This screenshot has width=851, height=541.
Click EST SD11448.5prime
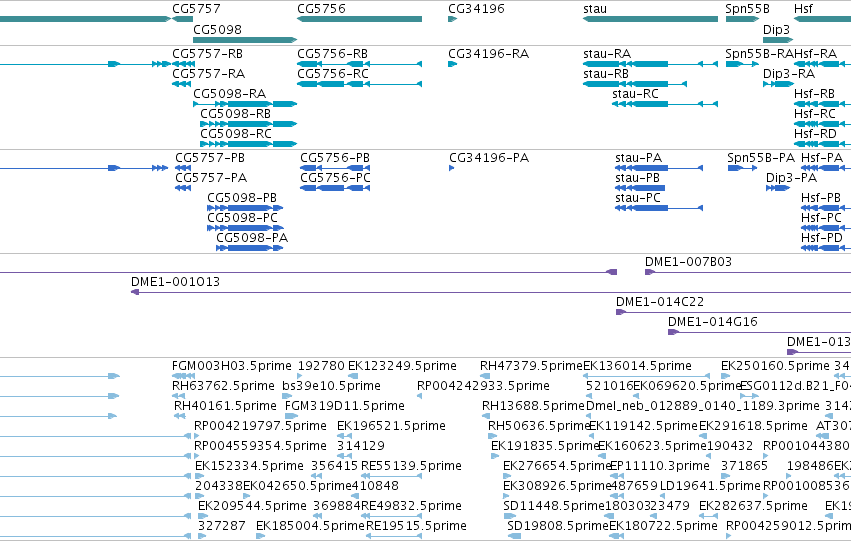click(554, 506)
